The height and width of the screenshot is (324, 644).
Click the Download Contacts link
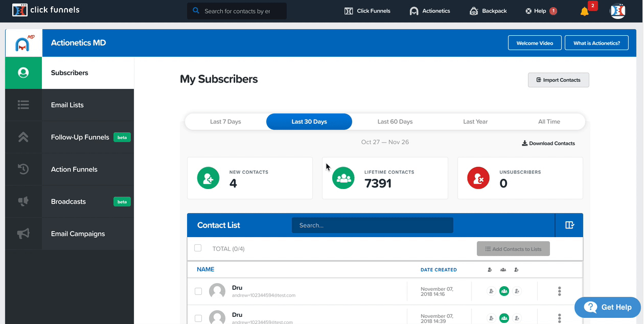pyautogui.click(x=548, y=143)
